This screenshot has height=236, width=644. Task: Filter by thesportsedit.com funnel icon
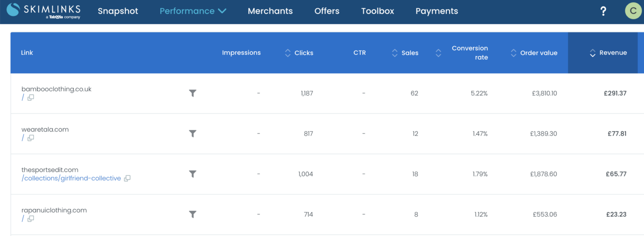[192, 174]
